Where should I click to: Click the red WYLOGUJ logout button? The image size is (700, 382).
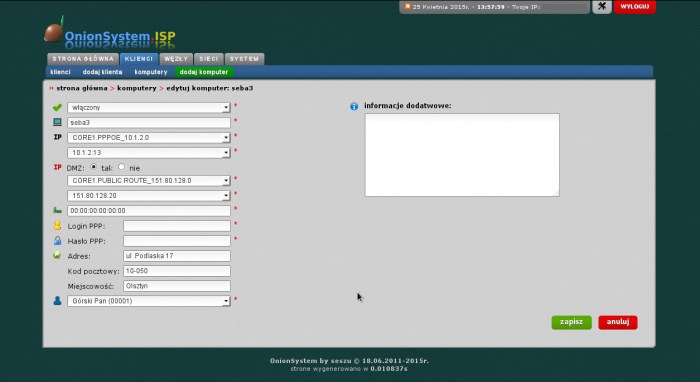[635, 7]
